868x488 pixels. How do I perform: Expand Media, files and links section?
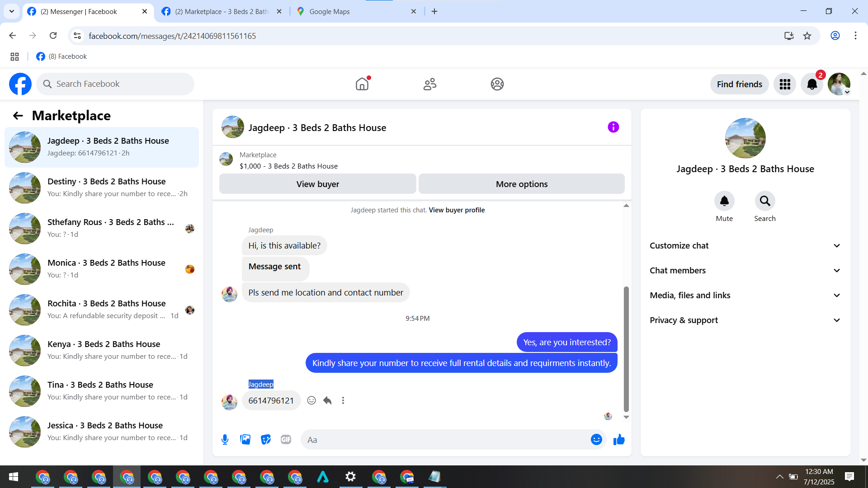tap(745, 295)
